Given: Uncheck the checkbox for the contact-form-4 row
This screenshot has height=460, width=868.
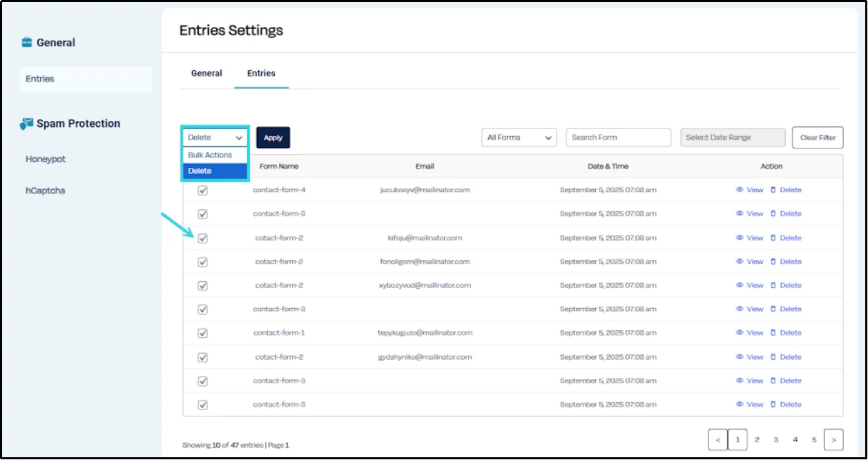Looking at the screenshot, I should [202, 189].
